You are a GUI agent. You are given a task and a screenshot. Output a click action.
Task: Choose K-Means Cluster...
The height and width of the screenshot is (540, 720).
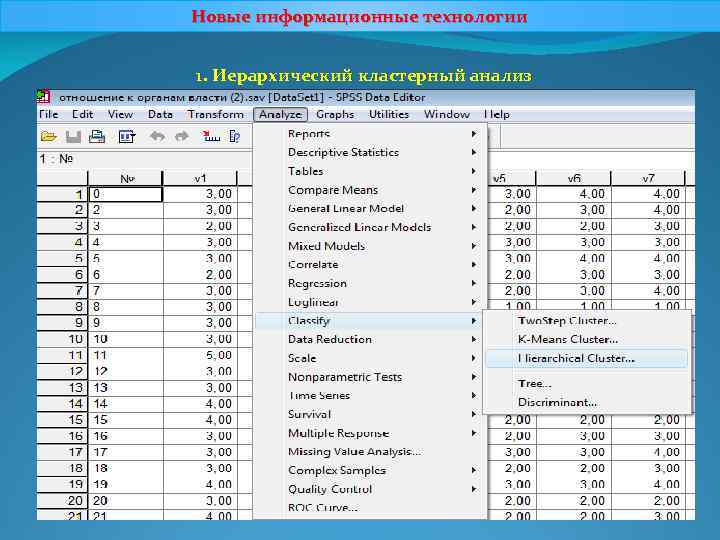click(x=587, y=340)
